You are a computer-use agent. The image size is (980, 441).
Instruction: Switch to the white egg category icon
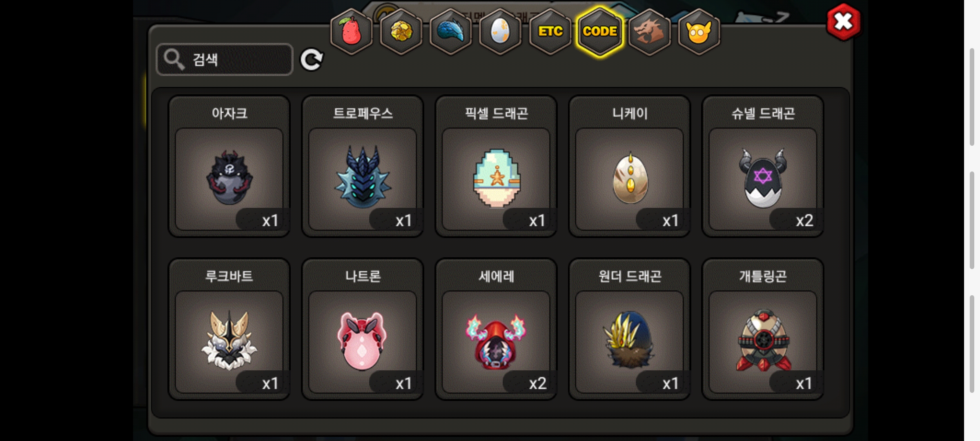click(500, 32)
